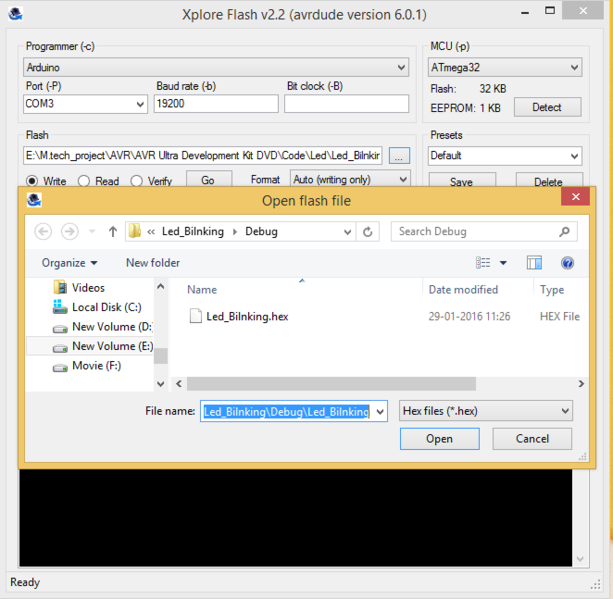Refresh the Debug folder listing
This screenshot has width=613, height=599.
click(367, 232)
